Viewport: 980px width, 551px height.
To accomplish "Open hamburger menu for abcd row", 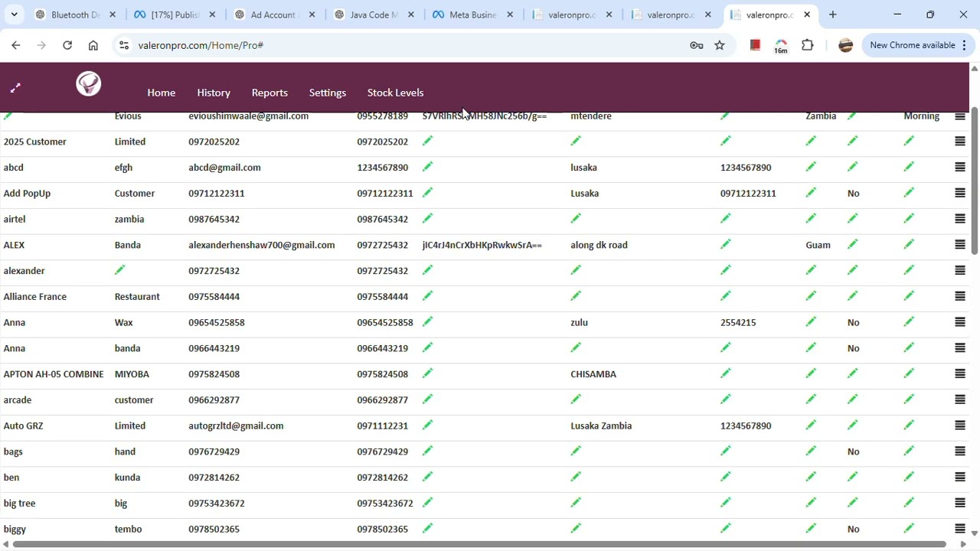I will pyautogui.click(x=960, y=168).
